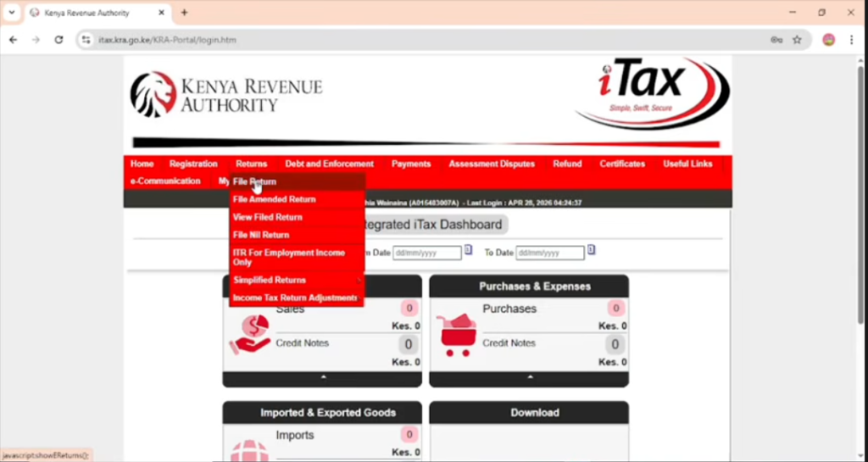Click the Sales hand-and-chart icon
868x462 pixels.
click(x=250, y=335)
